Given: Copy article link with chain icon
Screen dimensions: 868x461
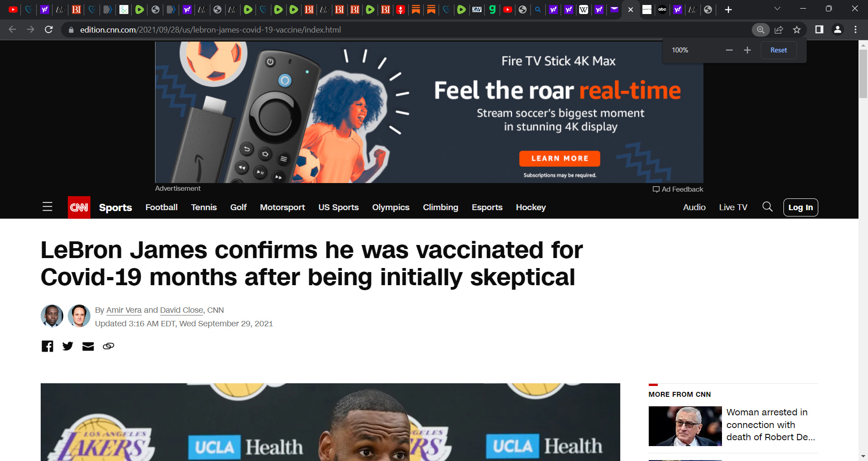Looking at the screenshot, I should (108, 346).
